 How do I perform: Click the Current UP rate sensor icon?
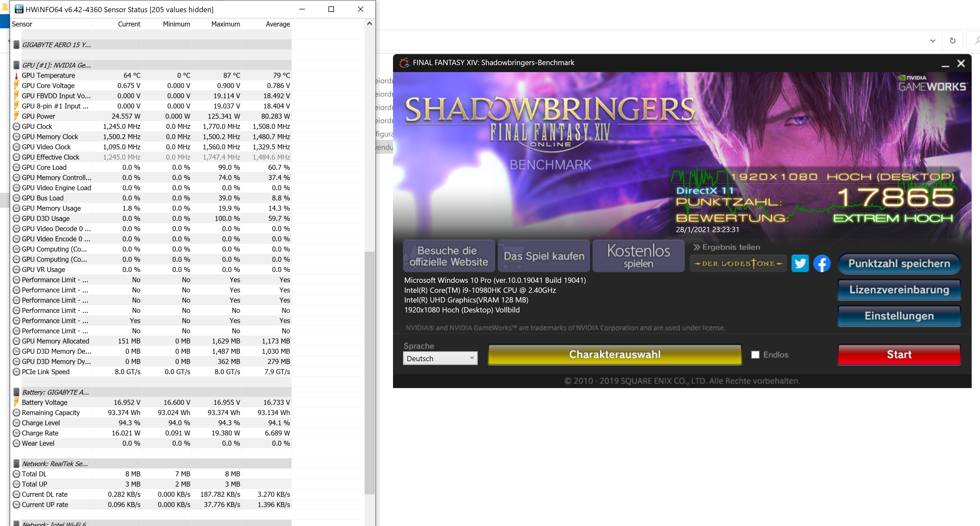click(x=16, y=504)
